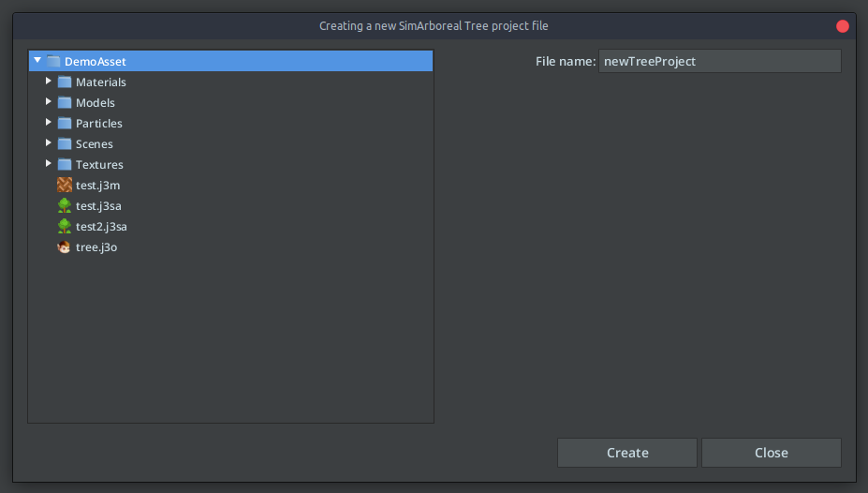
Task: Click the Create button
Action: tap(627, 453)
